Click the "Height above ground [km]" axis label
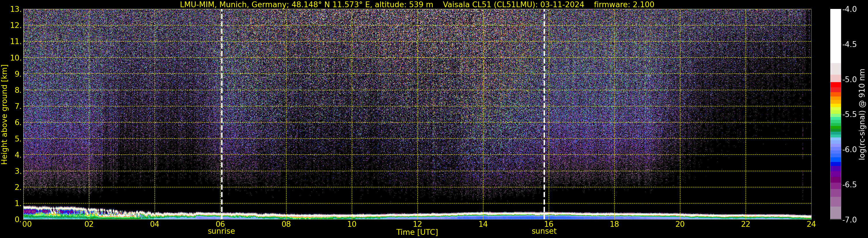Screen dimensions: 868x238 click(4, 115)
